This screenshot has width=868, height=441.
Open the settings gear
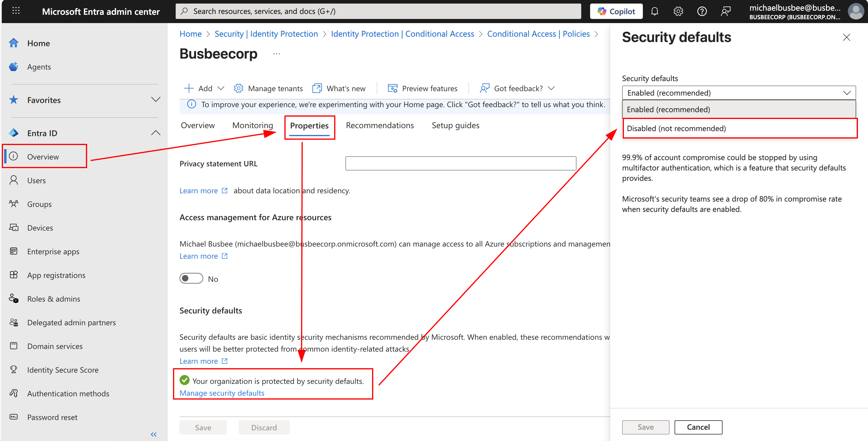tap(678, 11)
